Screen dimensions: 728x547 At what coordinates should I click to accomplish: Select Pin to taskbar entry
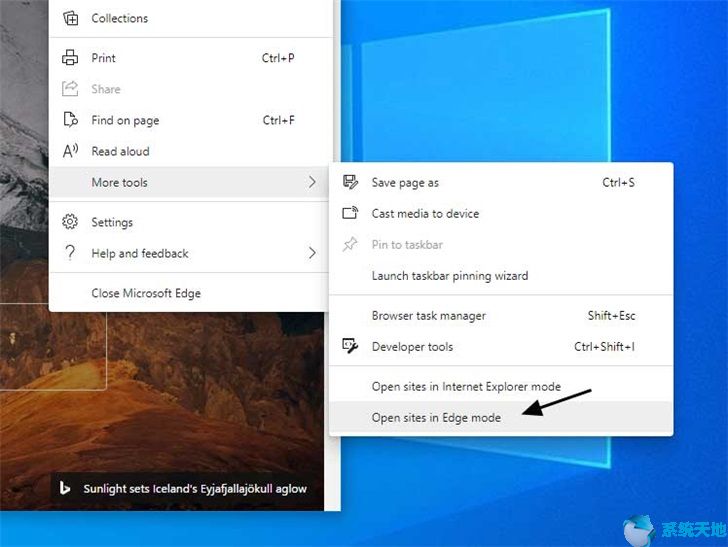(501, 244)
